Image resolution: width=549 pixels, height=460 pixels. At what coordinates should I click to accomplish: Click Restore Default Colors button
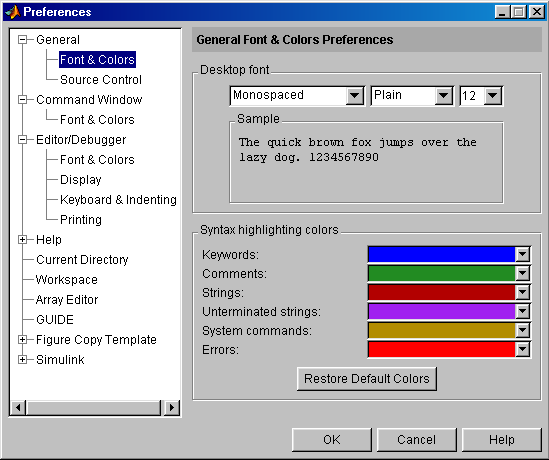367,379
